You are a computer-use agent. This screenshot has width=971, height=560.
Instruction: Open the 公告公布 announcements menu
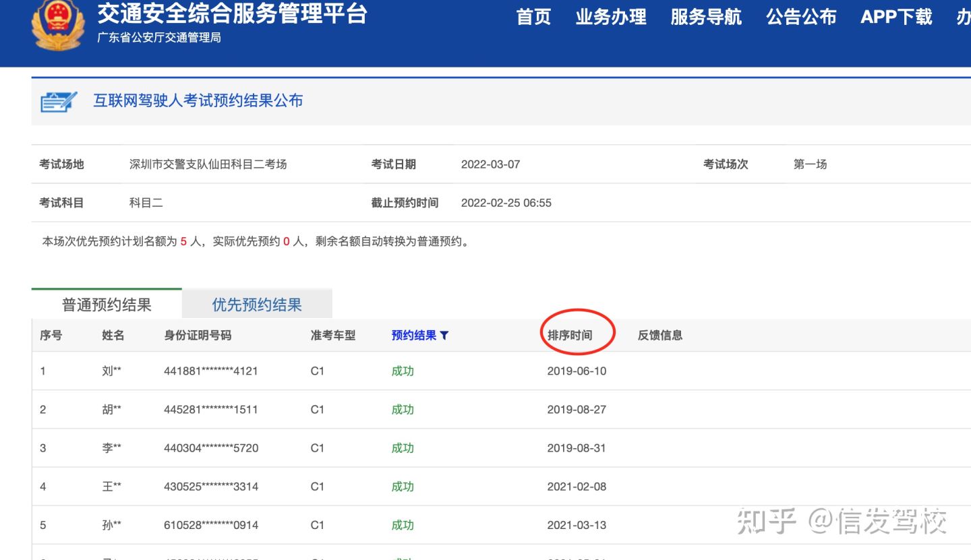pyautogui.click(x=801, y=18)
